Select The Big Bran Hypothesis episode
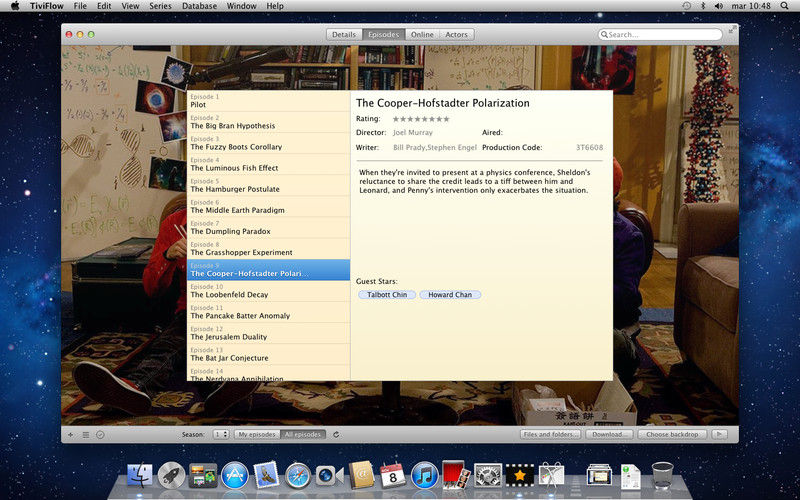Viewport: 800px width, 500px height. 268,122
